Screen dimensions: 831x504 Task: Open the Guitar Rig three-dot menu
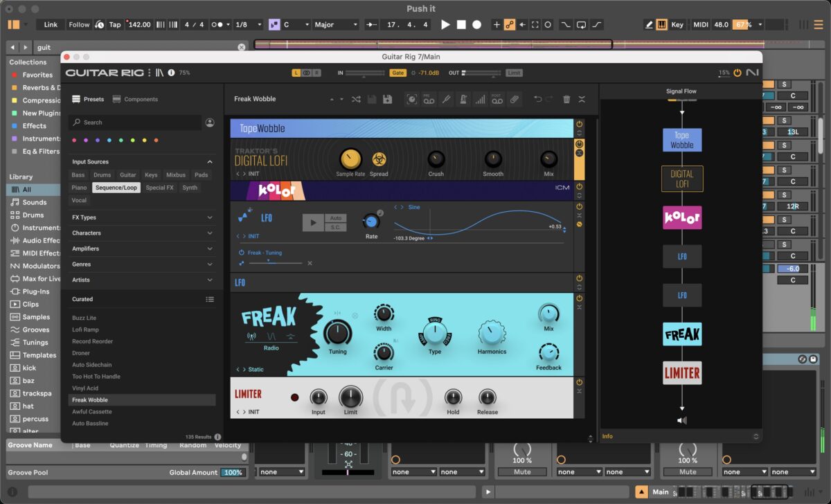[150, 72]
